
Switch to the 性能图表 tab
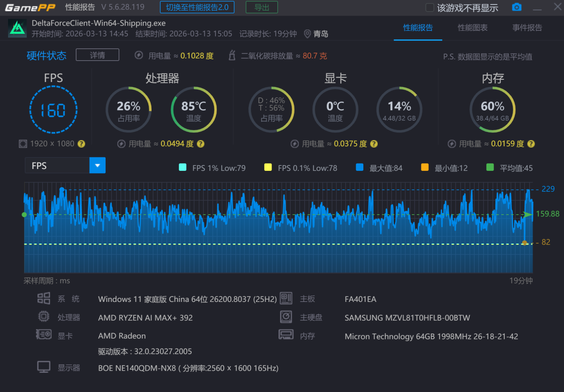tap(473, 28)
